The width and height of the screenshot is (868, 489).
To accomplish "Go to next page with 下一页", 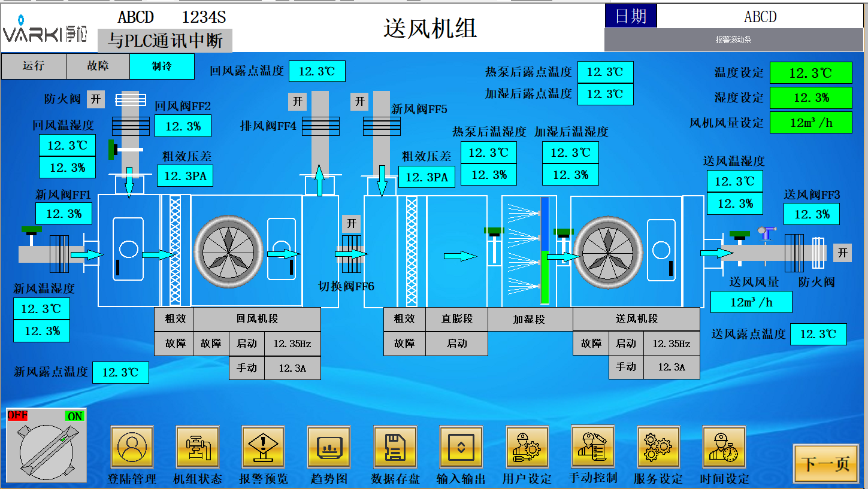I will (x=827, y=463).
